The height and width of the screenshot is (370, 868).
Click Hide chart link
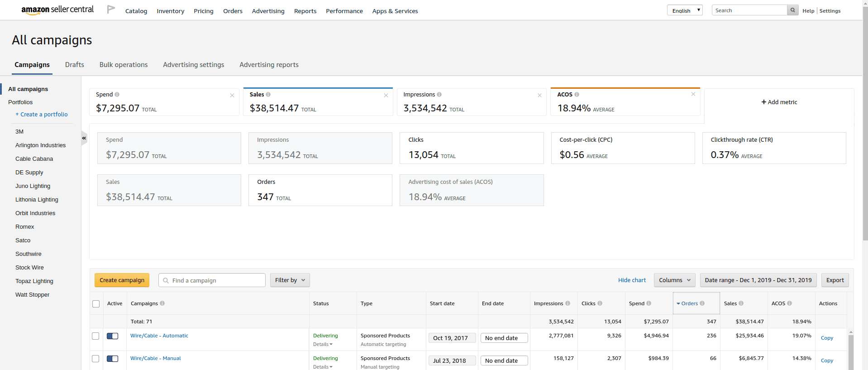click(632, 280)
